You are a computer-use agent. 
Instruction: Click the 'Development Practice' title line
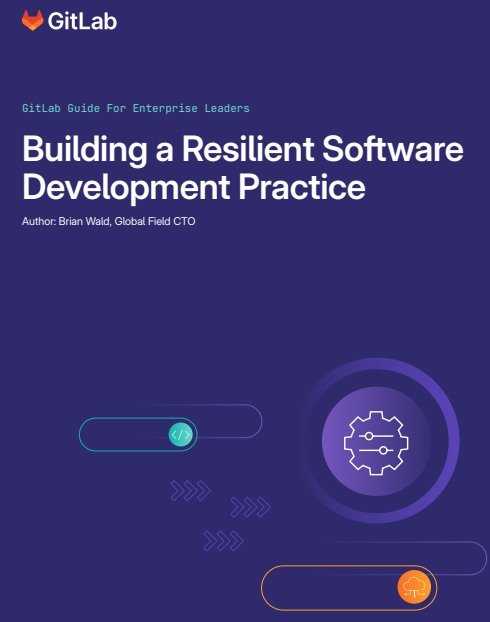194,188
